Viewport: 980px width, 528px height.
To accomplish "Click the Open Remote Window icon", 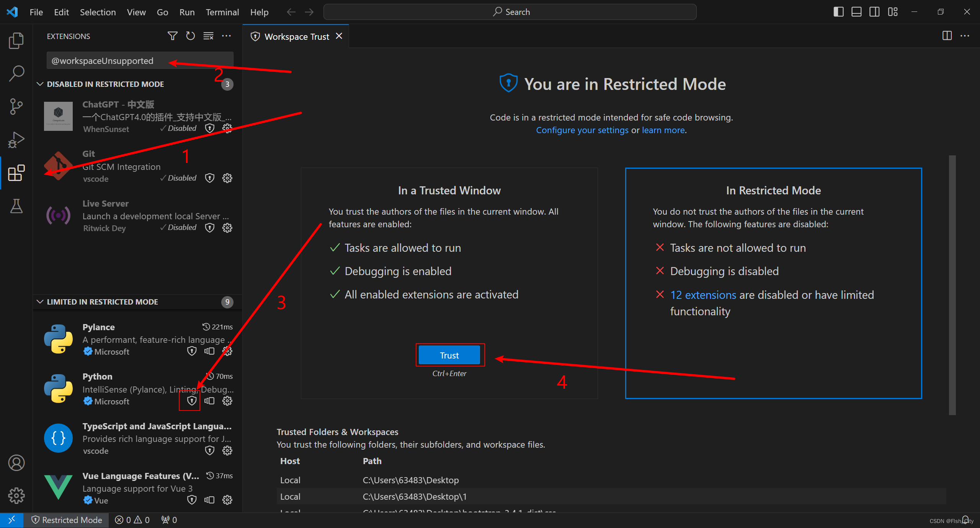I will click(11, 520).
